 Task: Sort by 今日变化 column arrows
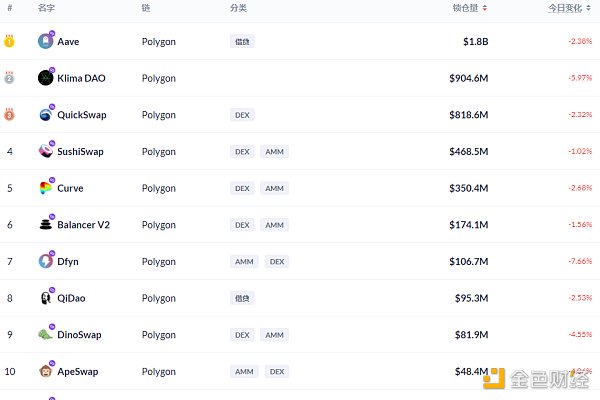point(588,8)
